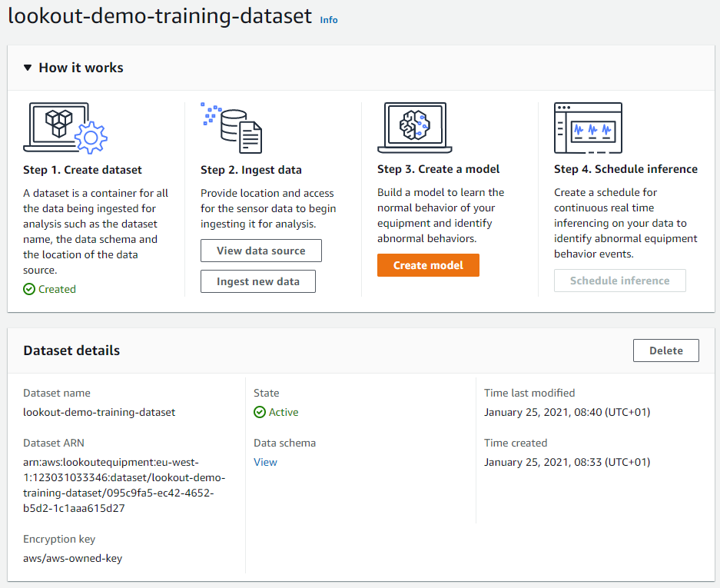Click the Schedule inference button
720x588 pixels.
point(620,281)
